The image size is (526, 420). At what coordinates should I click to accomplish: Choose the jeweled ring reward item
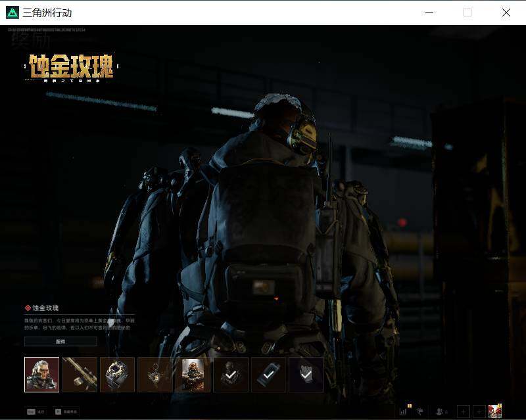(x=118, y=375)
